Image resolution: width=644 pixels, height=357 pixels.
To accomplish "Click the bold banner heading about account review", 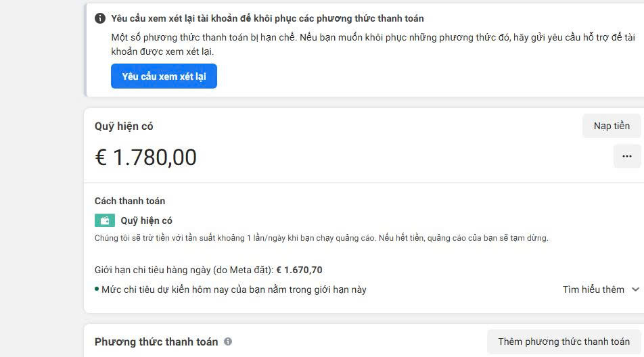I will click(x=267, y=18).
